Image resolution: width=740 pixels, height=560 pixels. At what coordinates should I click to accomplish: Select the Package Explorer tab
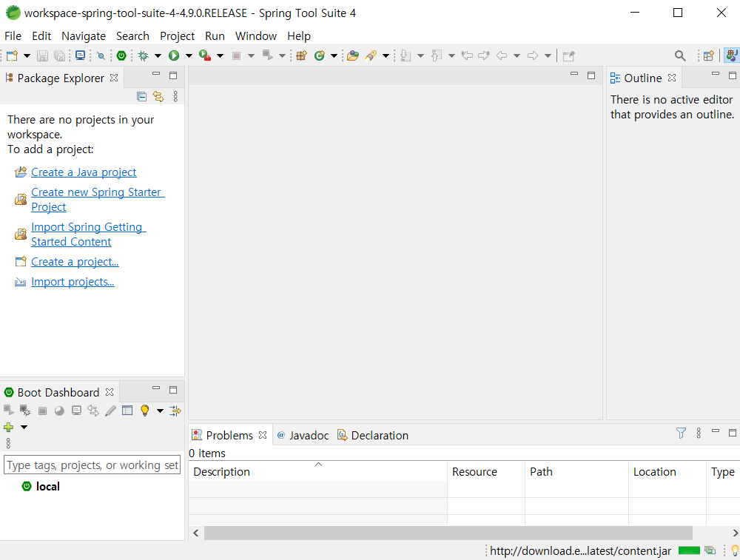point(61,78)
